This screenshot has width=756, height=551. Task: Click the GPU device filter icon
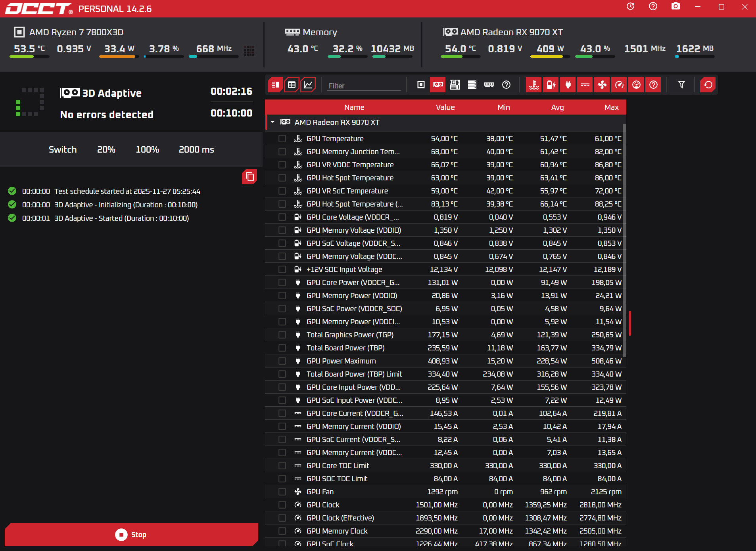click(438, 85)
